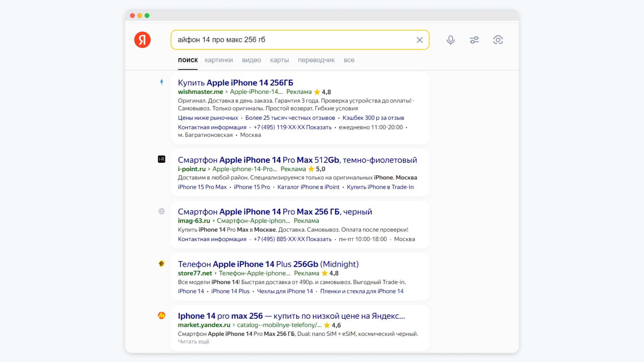Click the globe favicon for imag-63.ru result

[162, 211]
